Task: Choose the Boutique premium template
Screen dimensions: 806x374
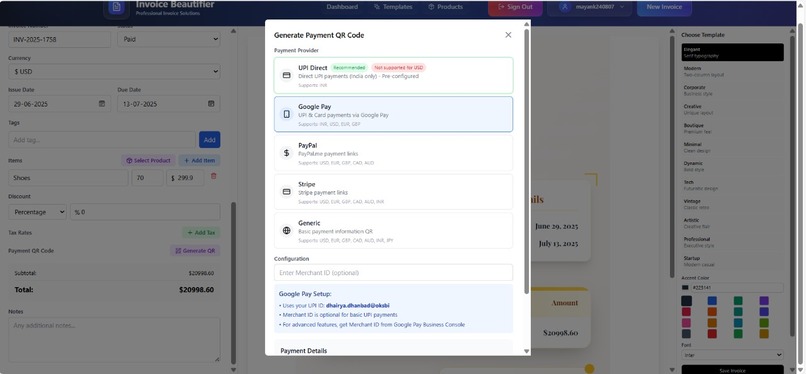Action: [732, 128]
